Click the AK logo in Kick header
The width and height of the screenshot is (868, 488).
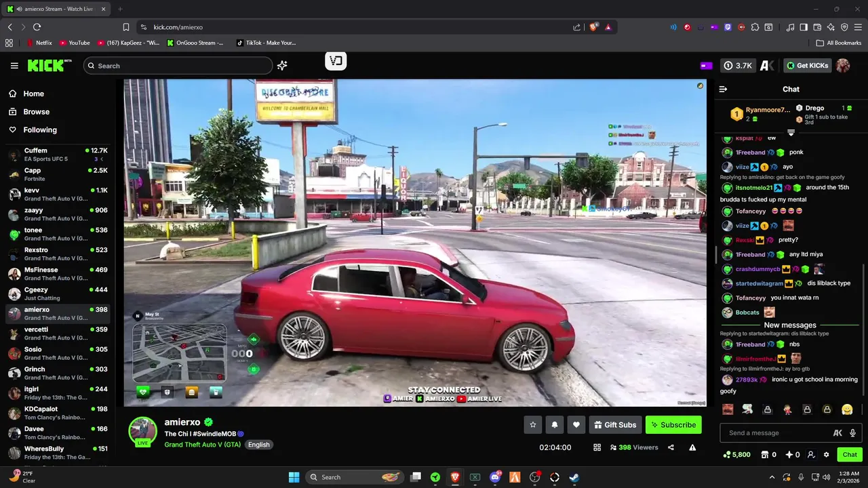click(767, 66)
